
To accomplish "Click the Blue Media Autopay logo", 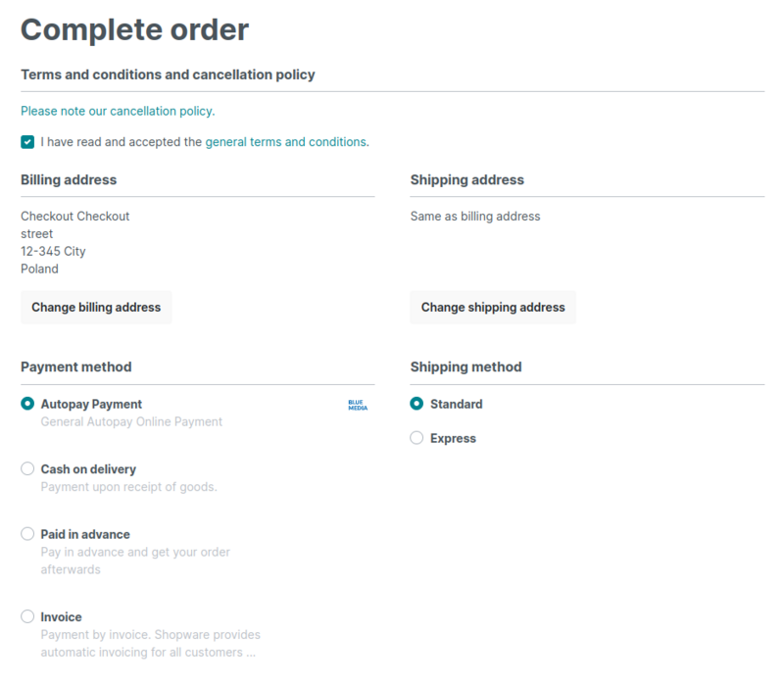I will click(357, 404).
